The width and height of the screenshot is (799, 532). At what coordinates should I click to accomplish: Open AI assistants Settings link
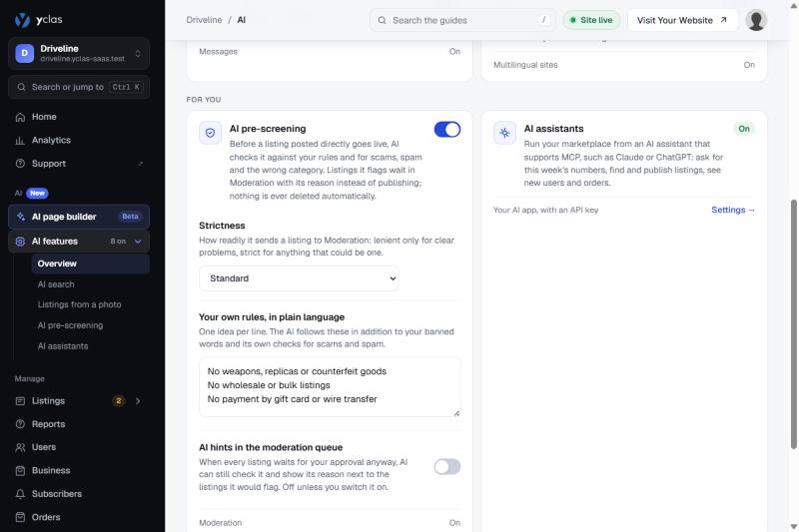(733, 210)
